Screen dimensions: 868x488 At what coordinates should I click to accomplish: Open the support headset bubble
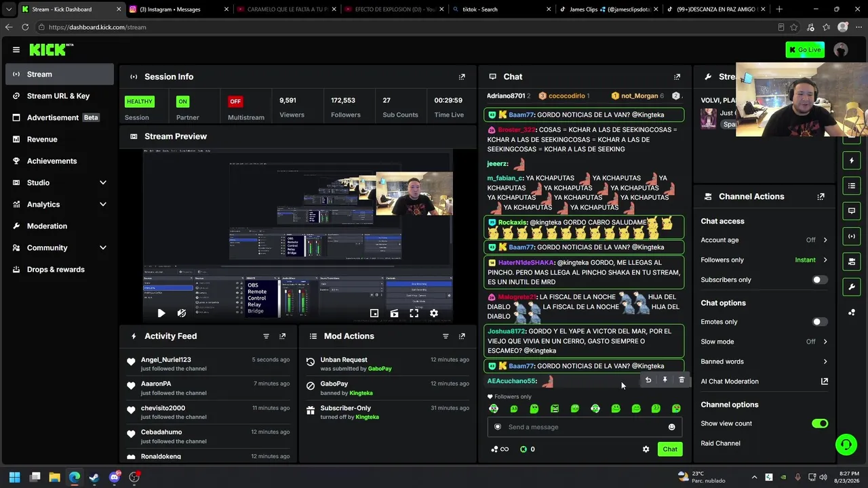[846, 445]
